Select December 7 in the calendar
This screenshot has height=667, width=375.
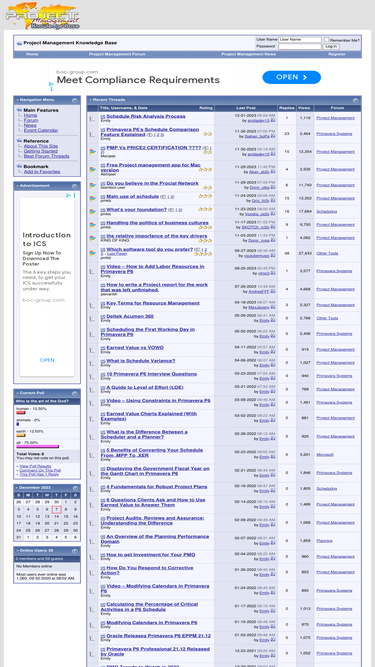click(x=57, y=509)
